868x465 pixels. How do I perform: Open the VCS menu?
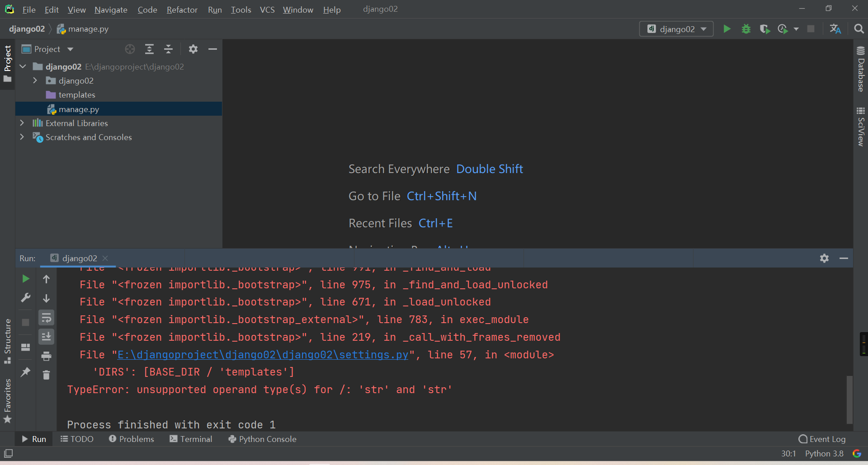tap(267, 9)
